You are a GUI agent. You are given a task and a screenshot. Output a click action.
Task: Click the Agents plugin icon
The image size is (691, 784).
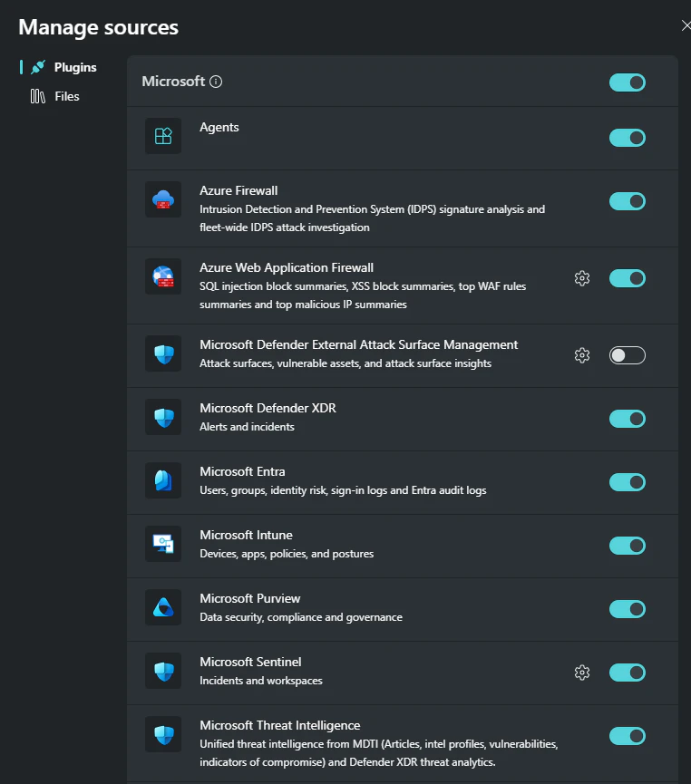click(x=163, y=135)
